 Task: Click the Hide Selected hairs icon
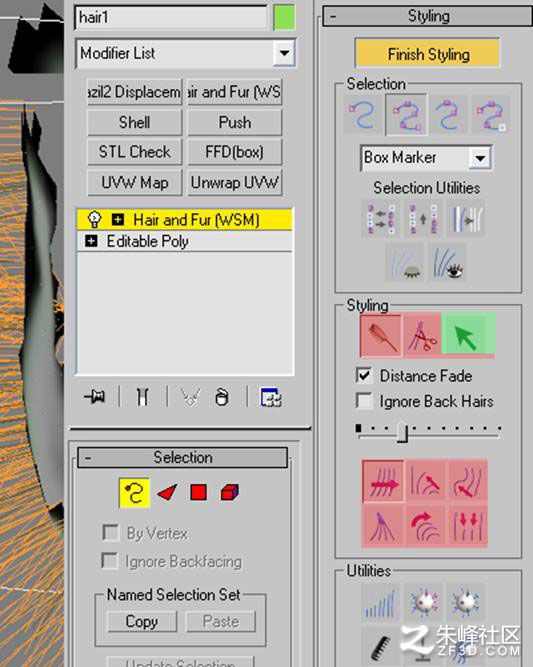(x=404, y=262)
